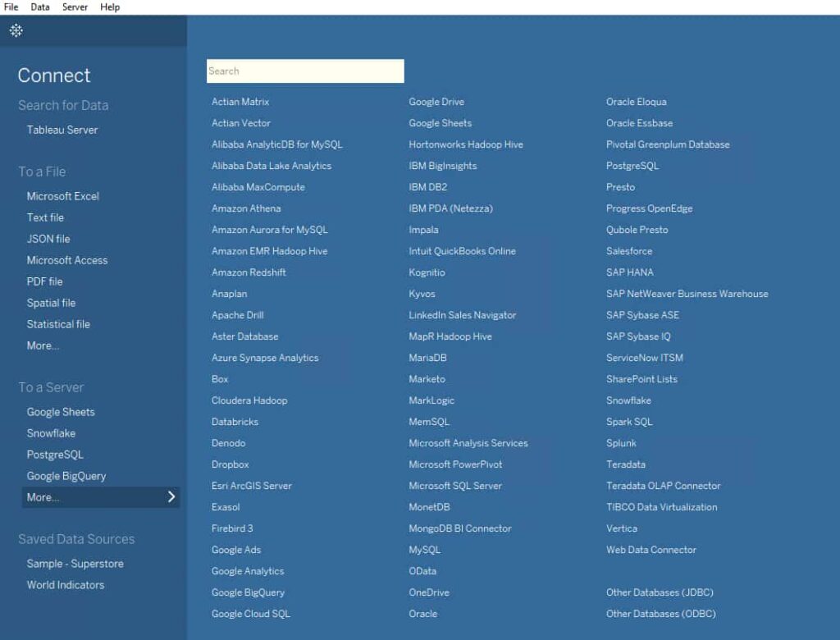The height and width of the screenshot is (640, 840).
Task: Choose the Text file option
Action: coord(45,217)
